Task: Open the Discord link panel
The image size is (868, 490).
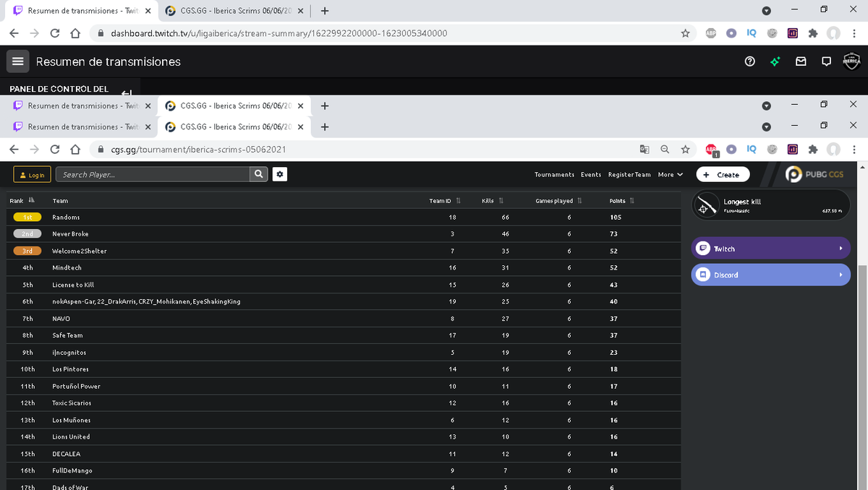Action: [770, 275]
